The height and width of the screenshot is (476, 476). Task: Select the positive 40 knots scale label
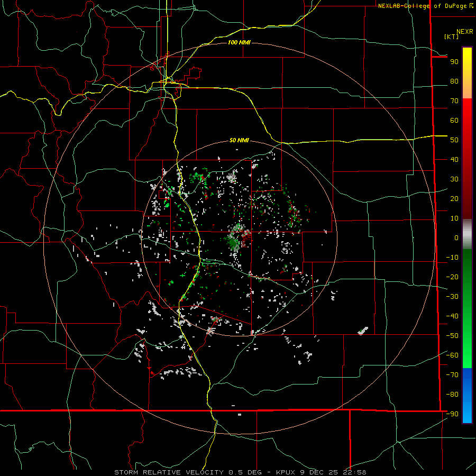[x=454, y=160]
